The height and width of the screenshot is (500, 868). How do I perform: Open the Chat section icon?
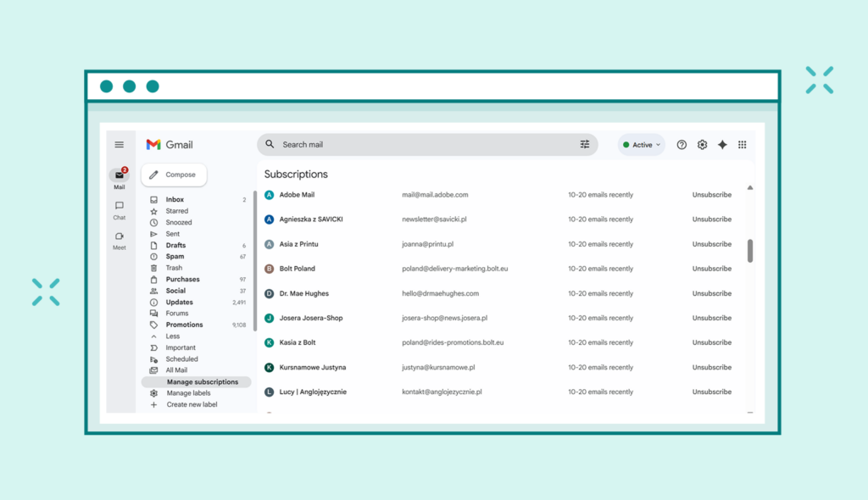[x=119, y=205]
